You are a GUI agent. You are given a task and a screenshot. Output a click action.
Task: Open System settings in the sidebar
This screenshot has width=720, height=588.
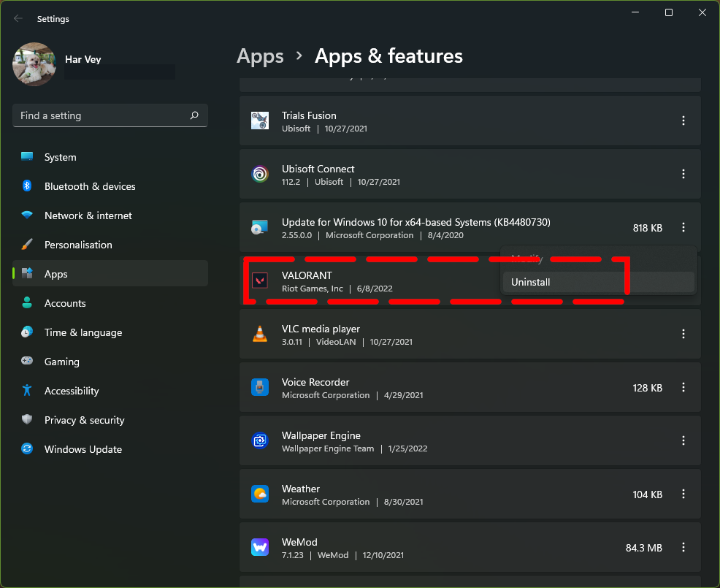[110, 157]
